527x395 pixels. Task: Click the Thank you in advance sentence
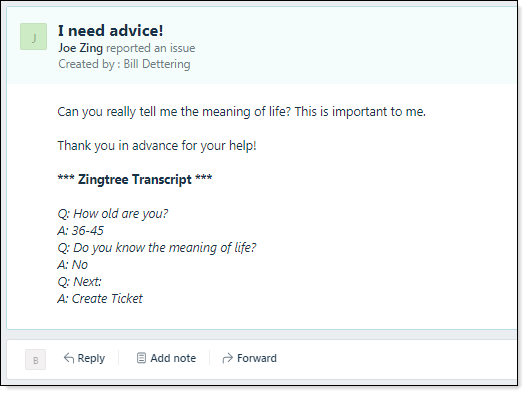coord(157,146)
